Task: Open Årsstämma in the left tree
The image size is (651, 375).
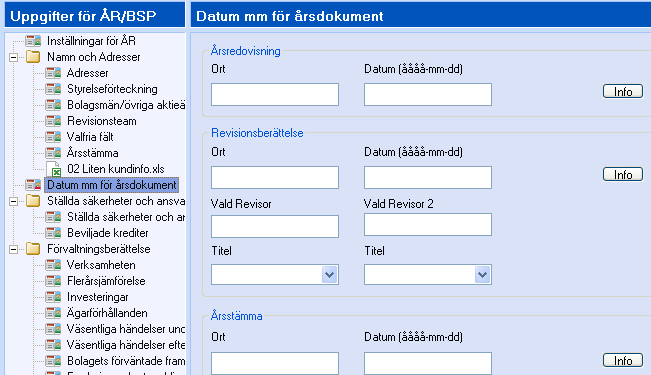Action: click(x=93, y=153)
